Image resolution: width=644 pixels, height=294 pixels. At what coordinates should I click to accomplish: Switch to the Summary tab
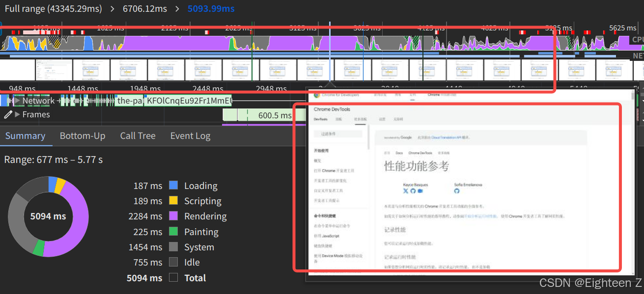(25, 135)
